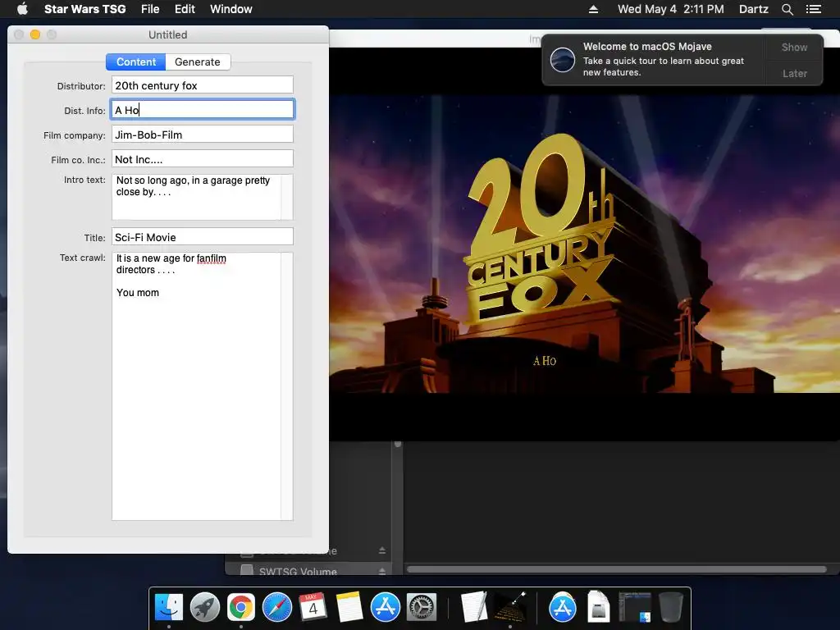Open Launchpad from the Dock
840x630 pixels.
pos(204,607)
